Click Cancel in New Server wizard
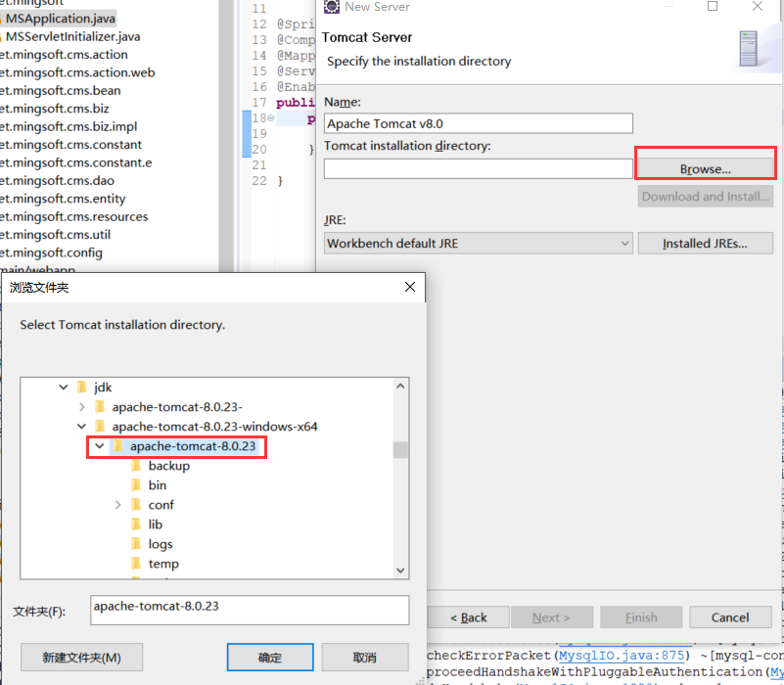 pyautogui.click(x=730, y=617)
